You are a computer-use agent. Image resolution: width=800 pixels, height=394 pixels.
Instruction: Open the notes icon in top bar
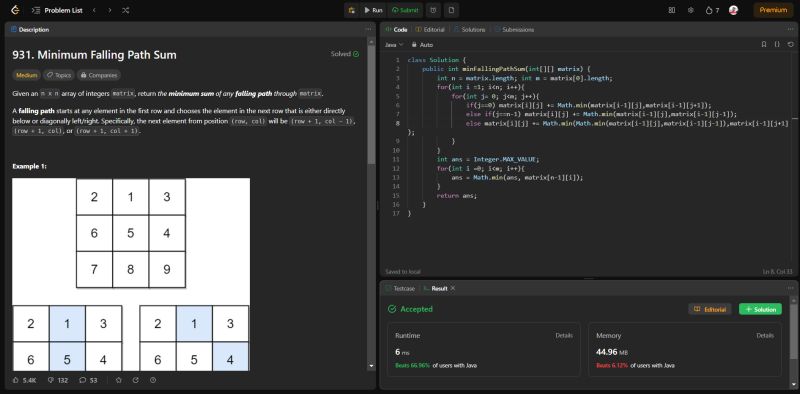point(451,10)
